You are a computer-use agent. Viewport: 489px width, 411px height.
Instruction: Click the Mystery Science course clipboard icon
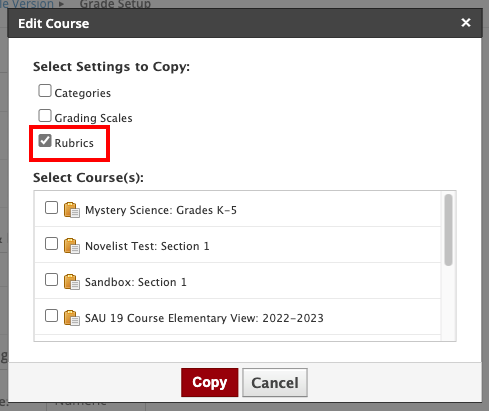tap(72, 210)
